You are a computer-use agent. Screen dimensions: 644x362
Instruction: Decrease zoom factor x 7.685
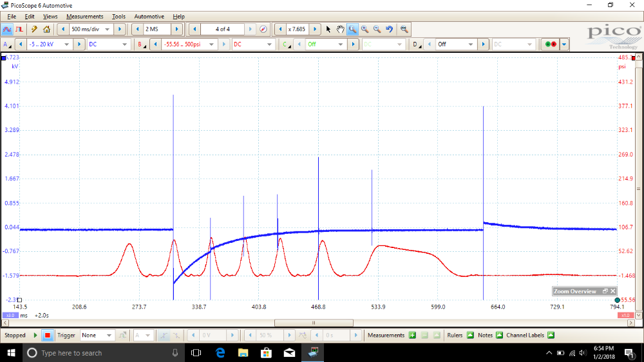point(281,29)
